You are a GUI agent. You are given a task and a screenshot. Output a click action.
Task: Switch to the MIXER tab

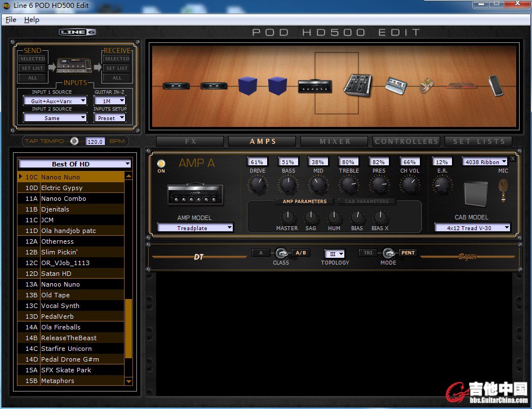[335, 141]
